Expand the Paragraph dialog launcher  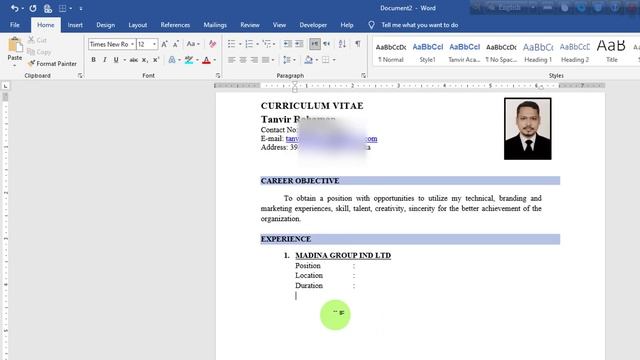click(x=363, y=76)
